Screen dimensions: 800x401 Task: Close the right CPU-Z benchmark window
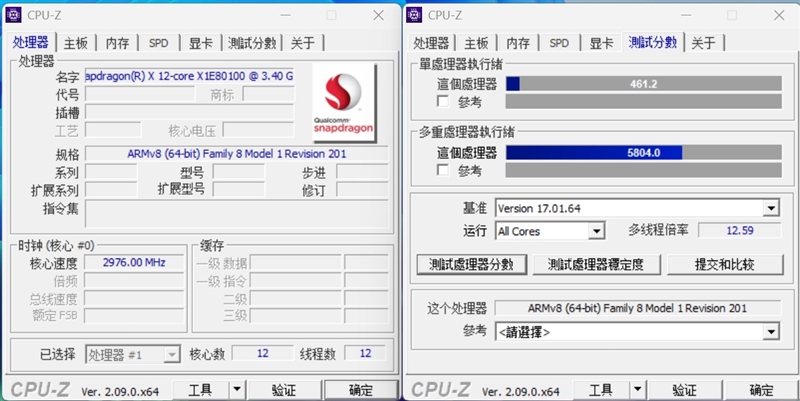click(779, 15)
